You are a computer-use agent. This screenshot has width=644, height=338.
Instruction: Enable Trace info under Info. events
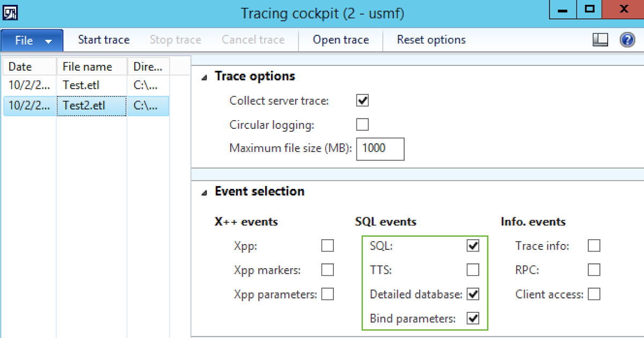coord(594,246)
